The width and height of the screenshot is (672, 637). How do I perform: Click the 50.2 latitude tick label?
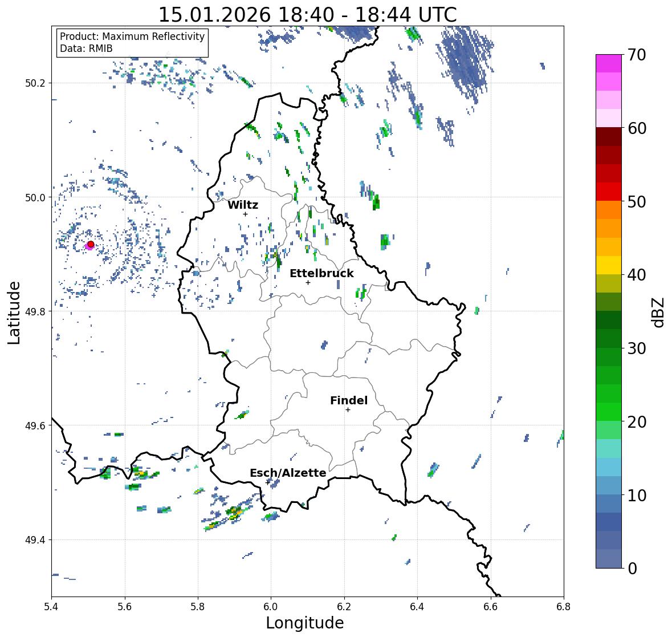[x=35, y=83]
